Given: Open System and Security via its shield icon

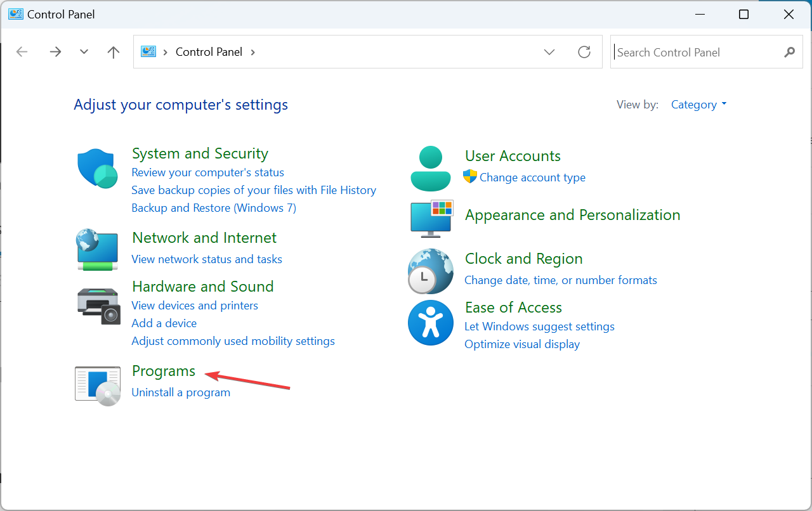Looking at the screenshot, I should [96, 167].
